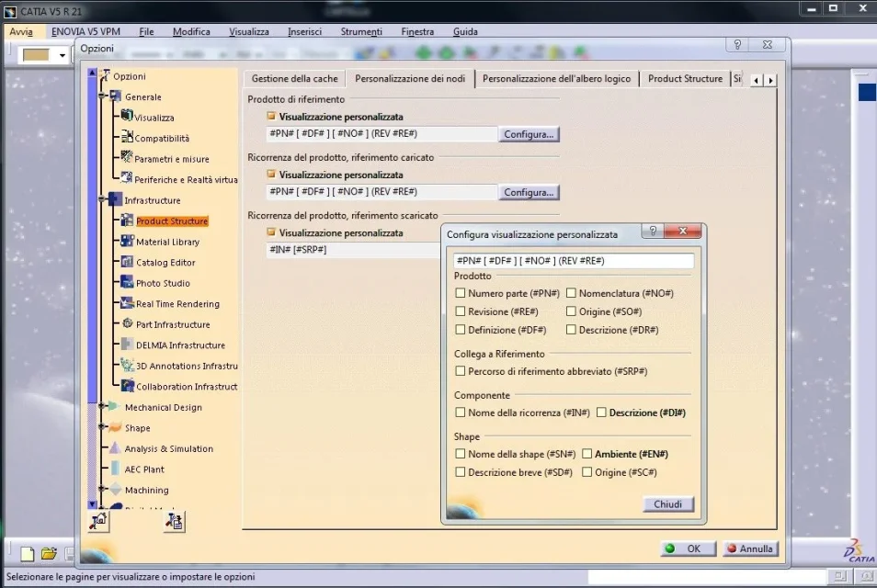
Task: Click 3D Annotations Infrastructure icon
Action: click(128, 365)
